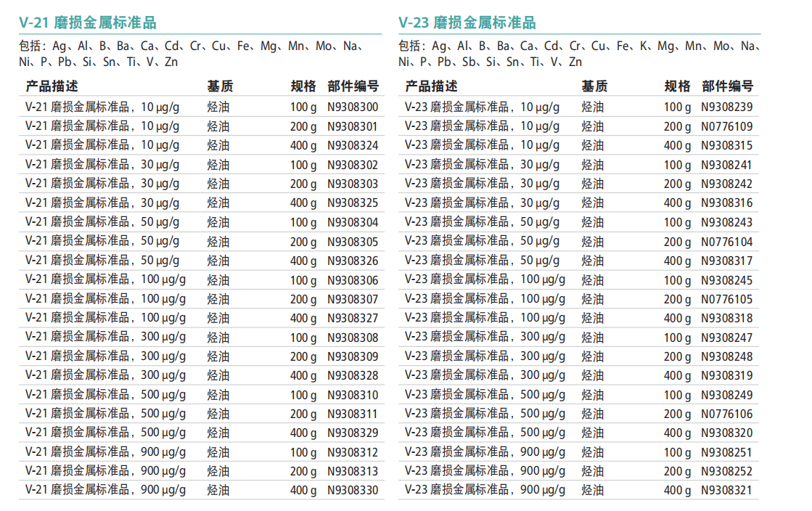Select part number N9308312
The height and width of the screenshot is (511, 812).
(353, 453)
